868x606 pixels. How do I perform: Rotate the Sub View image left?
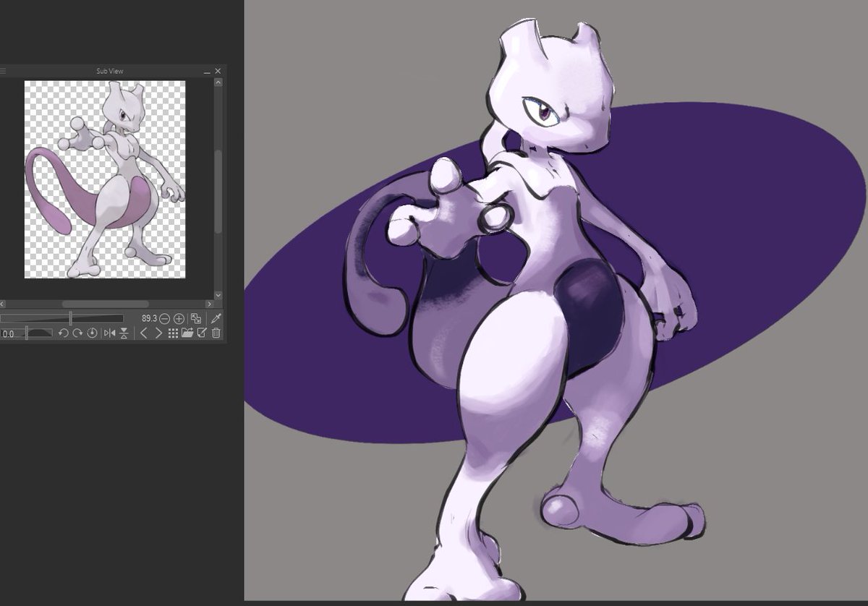tap(63, 333)
